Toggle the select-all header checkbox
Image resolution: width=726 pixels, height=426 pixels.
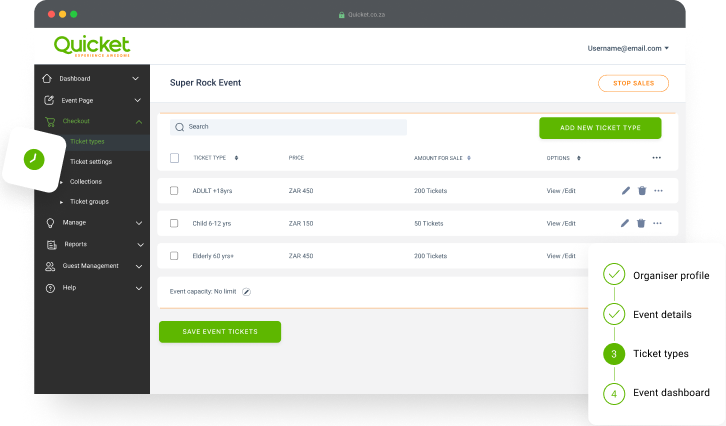point(174,157)
